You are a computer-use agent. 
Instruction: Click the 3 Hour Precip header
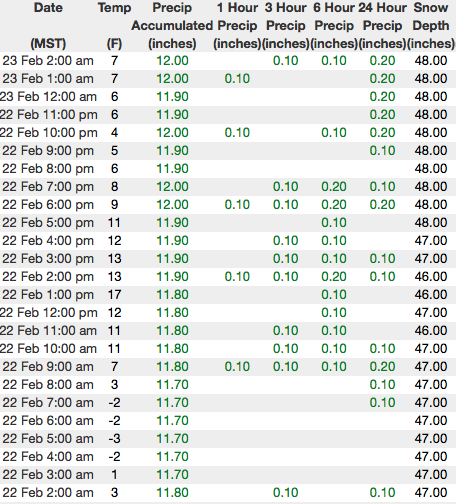286,26
